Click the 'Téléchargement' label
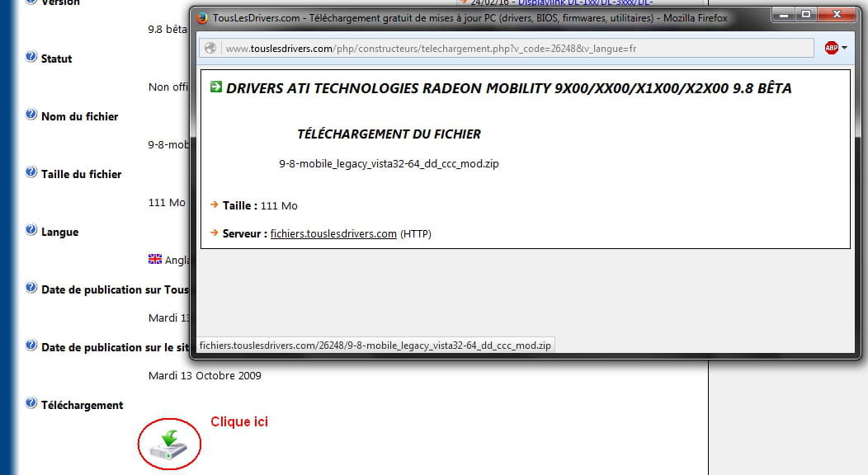Image resolution: width=868 pixels, height=475 pixels. pyautogui.click(x=82, y=406)
